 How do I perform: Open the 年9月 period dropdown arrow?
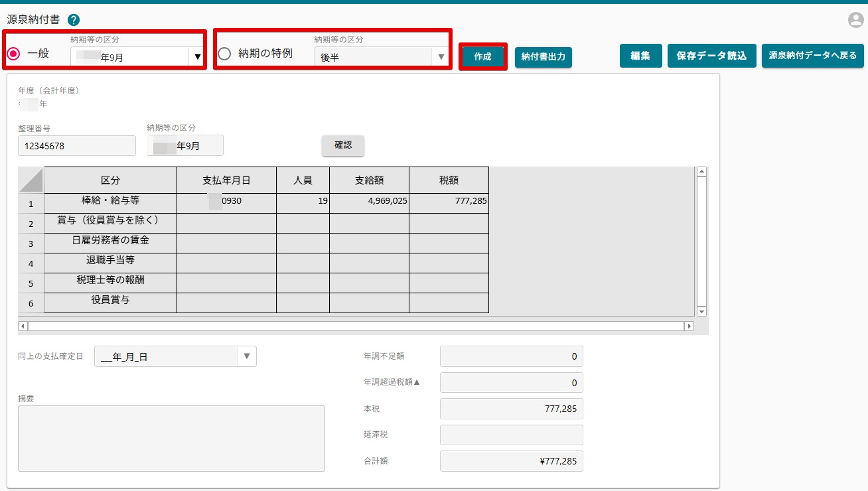tap(197, 57)
